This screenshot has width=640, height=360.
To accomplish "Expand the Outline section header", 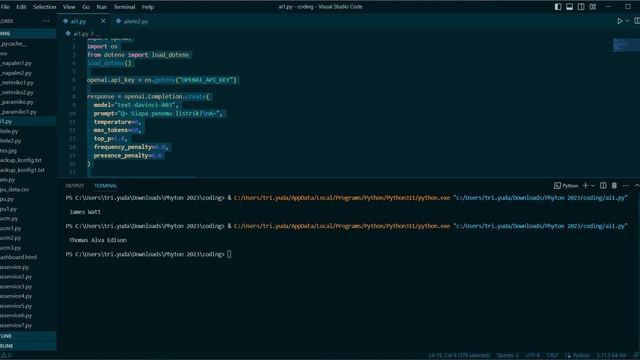I will 28,336.
